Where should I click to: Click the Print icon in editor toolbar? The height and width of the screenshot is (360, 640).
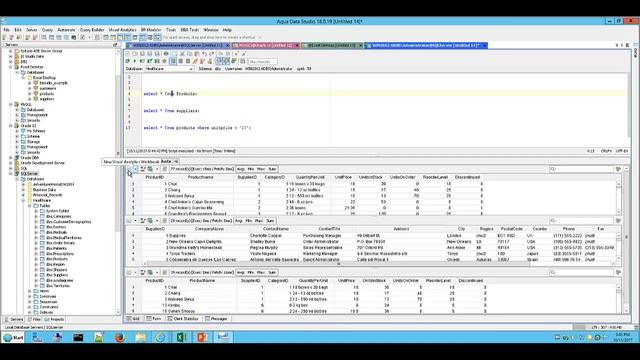click(x=166, y=53)
